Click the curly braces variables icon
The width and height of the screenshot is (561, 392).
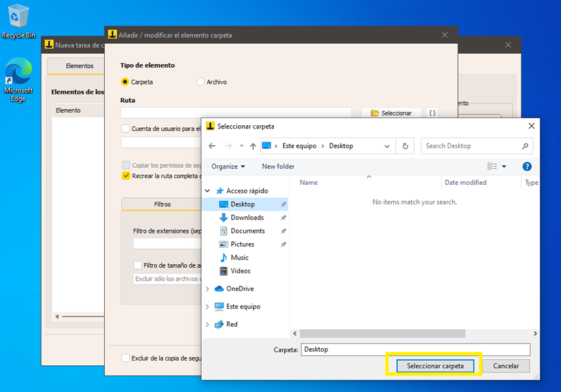coord(432,113)
